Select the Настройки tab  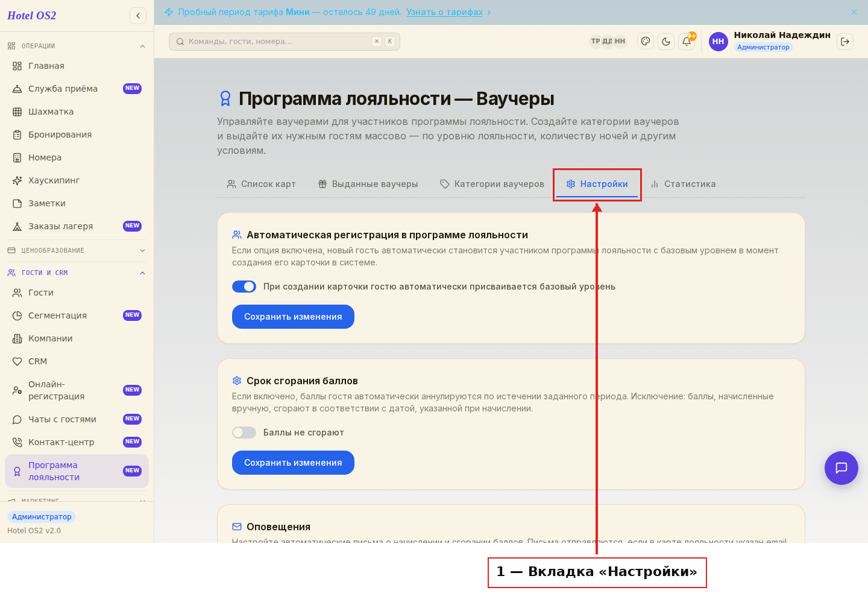tap(597, 184)
